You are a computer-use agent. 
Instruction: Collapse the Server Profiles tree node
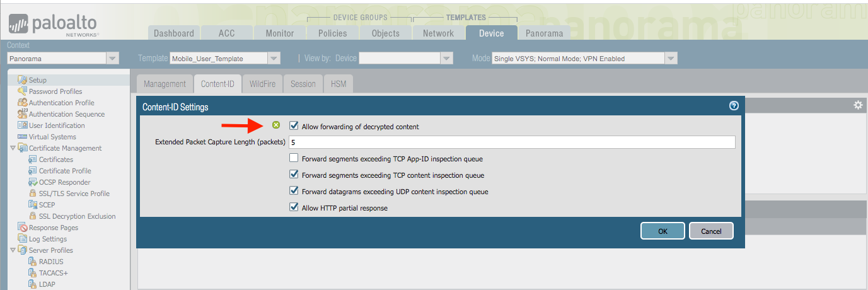click(x=13, y=250)
